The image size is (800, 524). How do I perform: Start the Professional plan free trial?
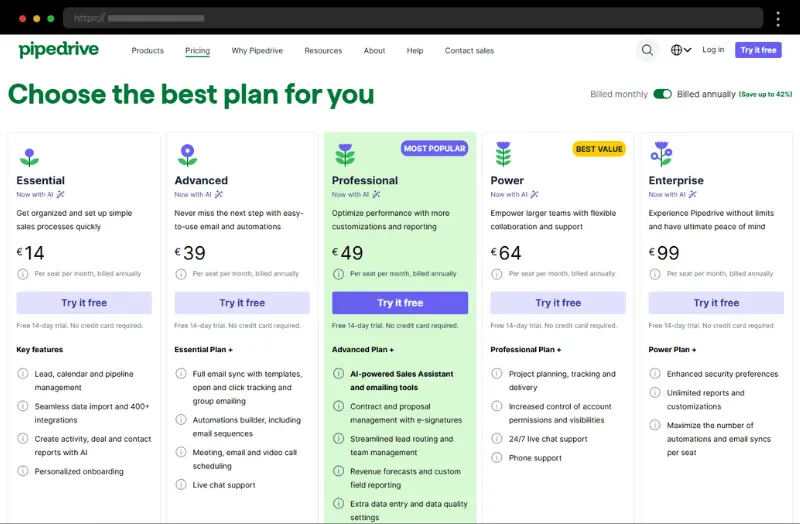tap(400, 303)
